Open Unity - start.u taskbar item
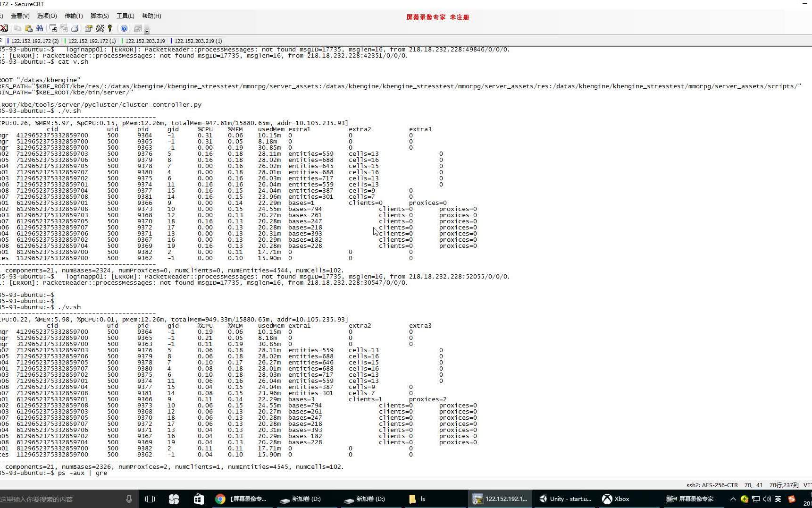Screen dimensions: 812x508 point(565,499)
